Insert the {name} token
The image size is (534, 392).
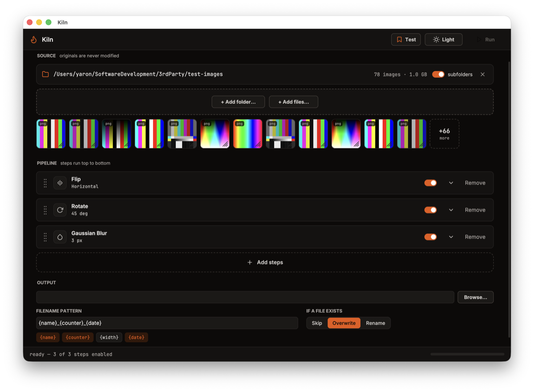point(48,337)
